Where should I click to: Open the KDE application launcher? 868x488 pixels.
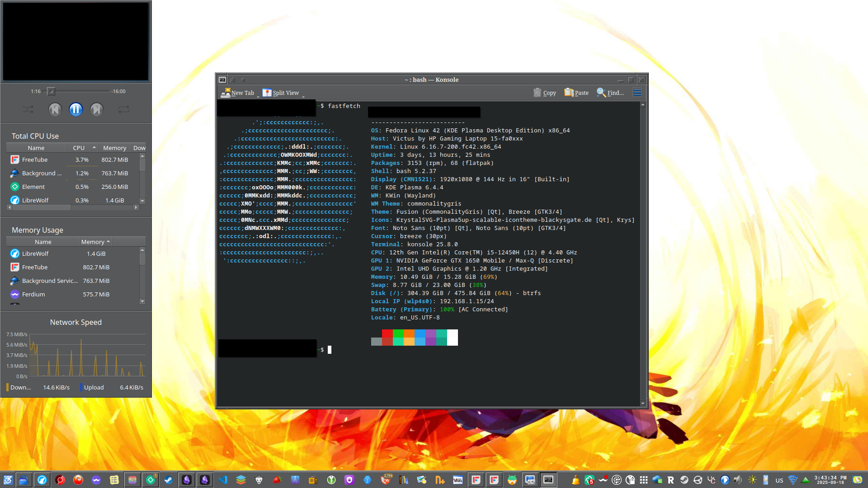point(8,480)
